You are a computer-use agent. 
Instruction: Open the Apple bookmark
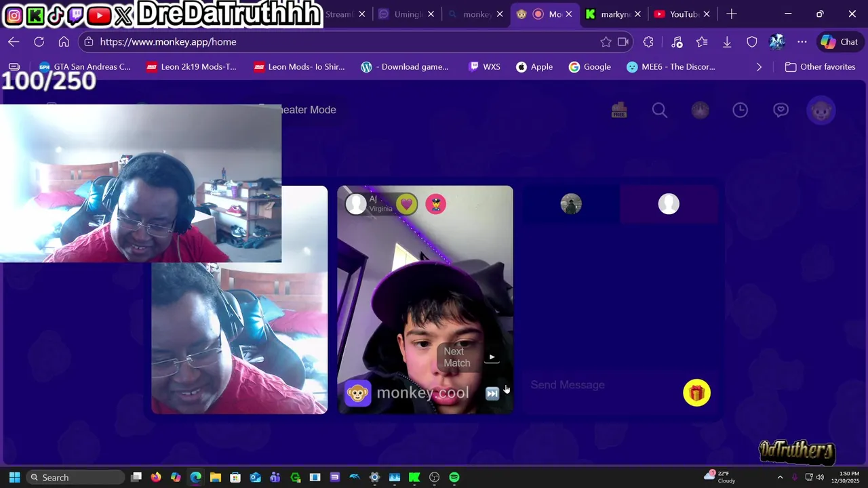point(534,67)
